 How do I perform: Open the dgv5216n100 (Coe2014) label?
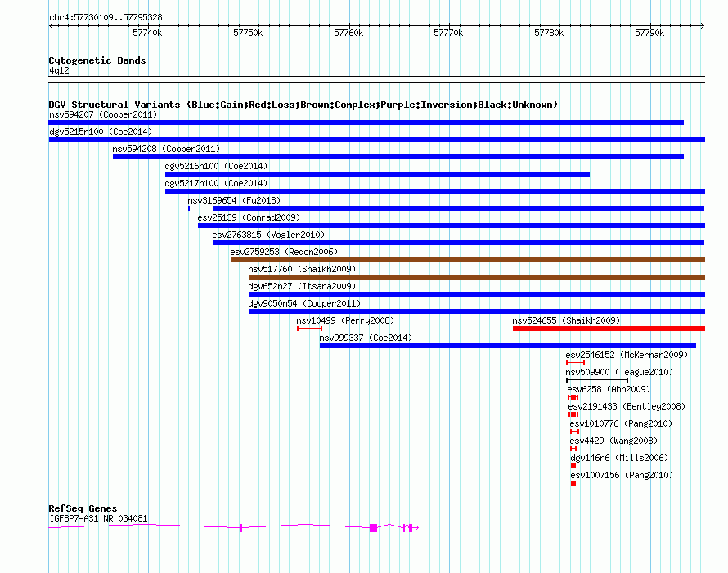pos(216,166)
